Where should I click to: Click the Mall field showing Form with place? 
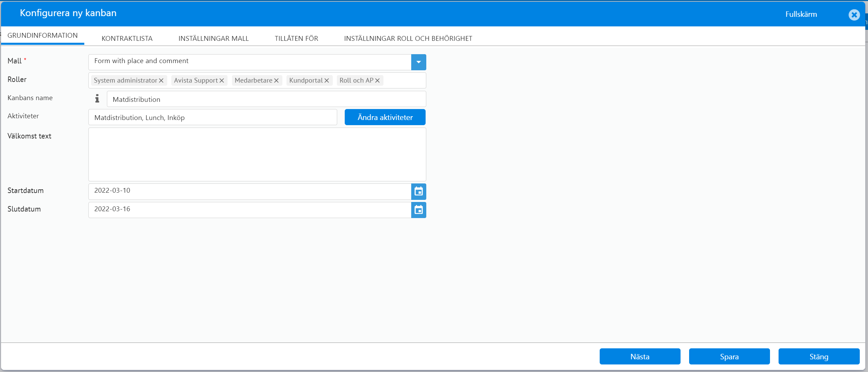249,62
